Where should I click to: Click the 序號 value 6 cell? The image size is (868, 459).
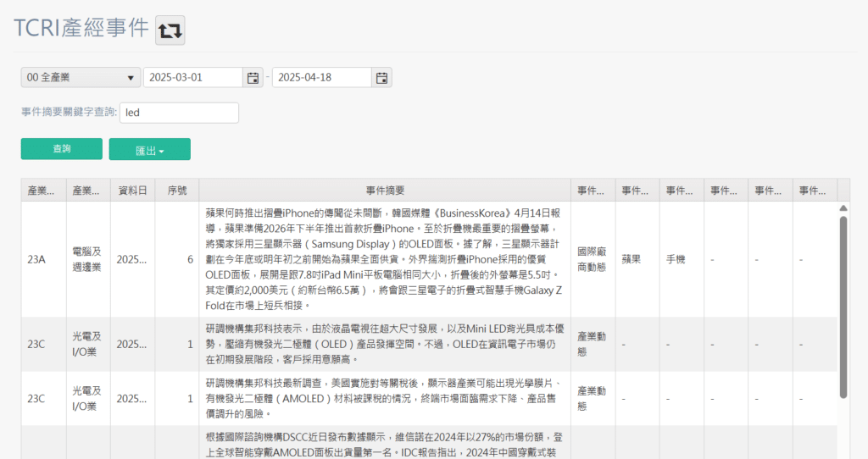coord(177,259)
